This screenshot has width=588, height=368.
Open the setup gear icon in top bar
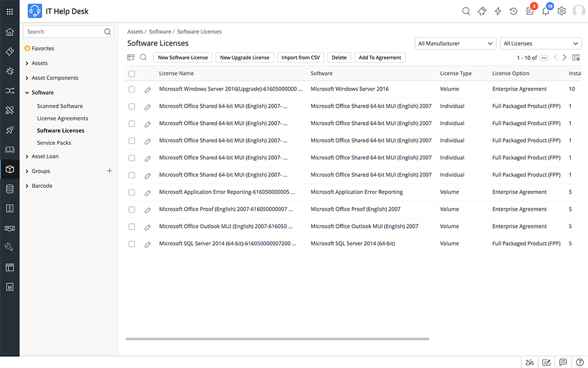561,11
